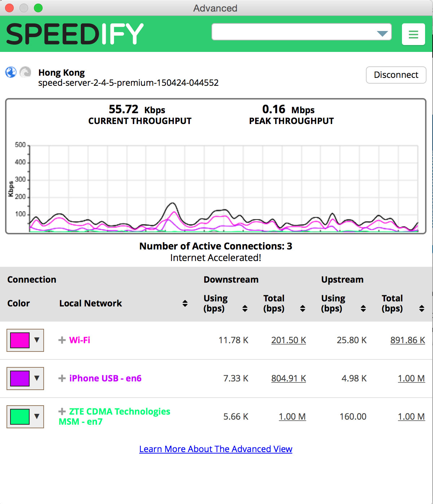Click the gray swirl icon beside Hong Kong
The width and height of the screenshot is (433, 504).
click(25, 72)
